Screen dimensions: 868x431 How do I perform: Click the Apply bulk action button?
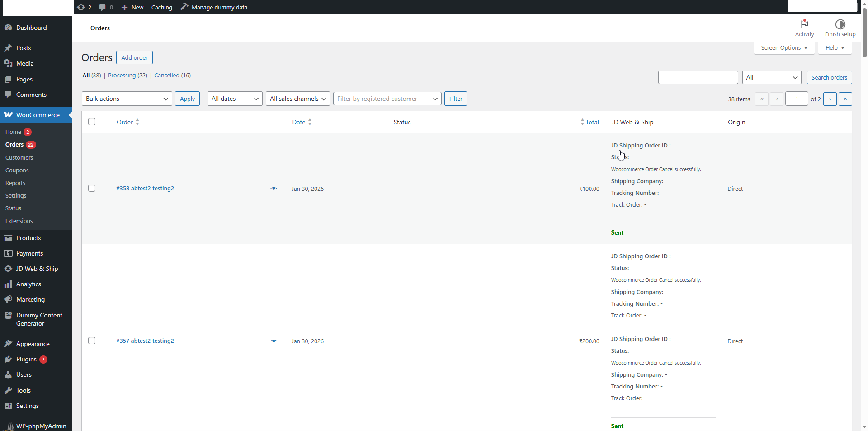187,99
